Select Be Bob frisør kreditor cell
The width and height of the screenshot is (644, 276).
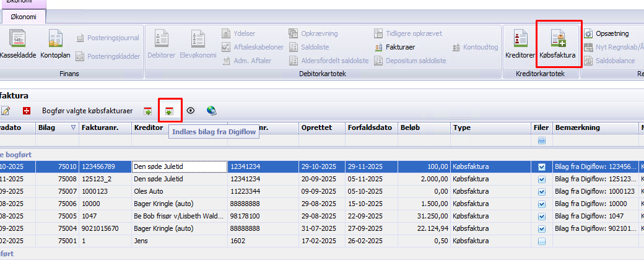(x=180, y=217)
